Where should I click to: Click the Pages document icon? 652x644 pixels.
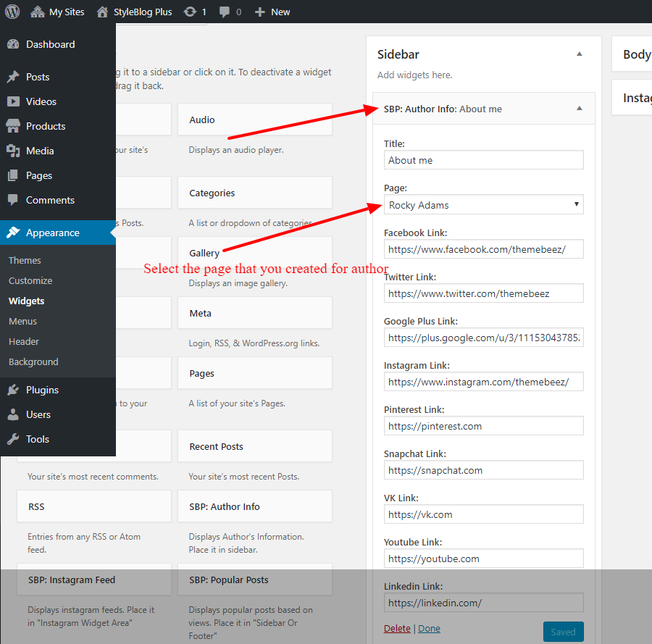(x=13, y=175)
